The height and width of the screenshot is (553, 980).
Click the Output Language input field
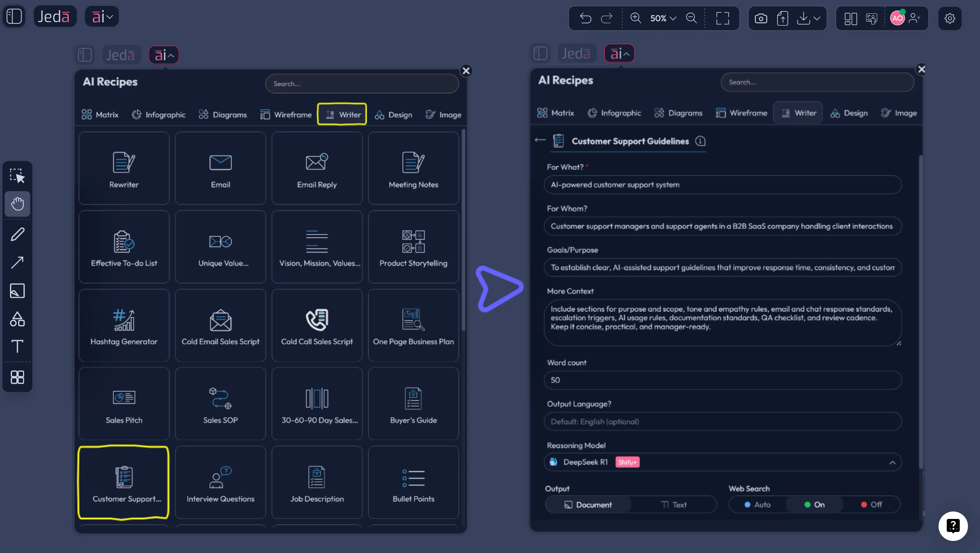[x=723, y=422]
